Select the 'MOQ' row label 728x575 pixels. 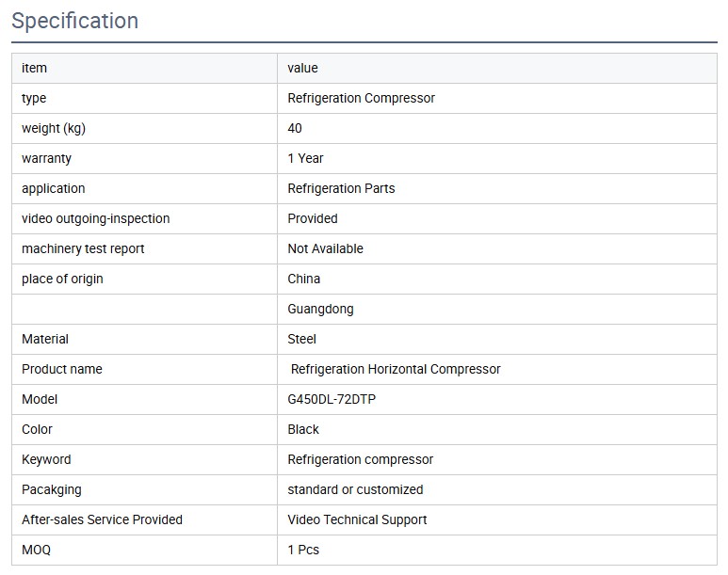[x=36, y=551]
